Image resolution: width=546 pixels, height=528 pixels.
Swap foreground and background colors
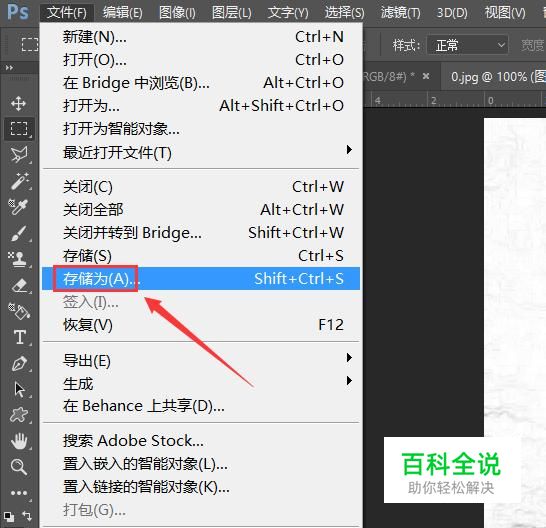26,515
